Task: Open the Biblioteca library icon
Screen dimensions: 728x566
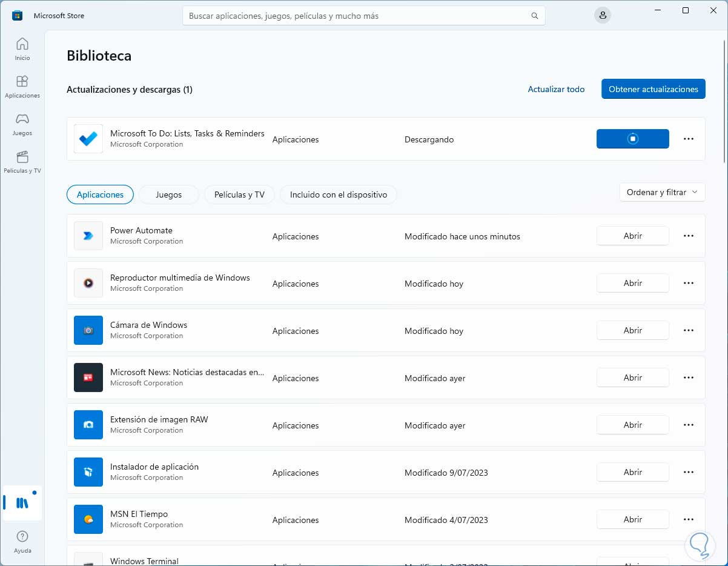Action: click(x=22, y=503)
